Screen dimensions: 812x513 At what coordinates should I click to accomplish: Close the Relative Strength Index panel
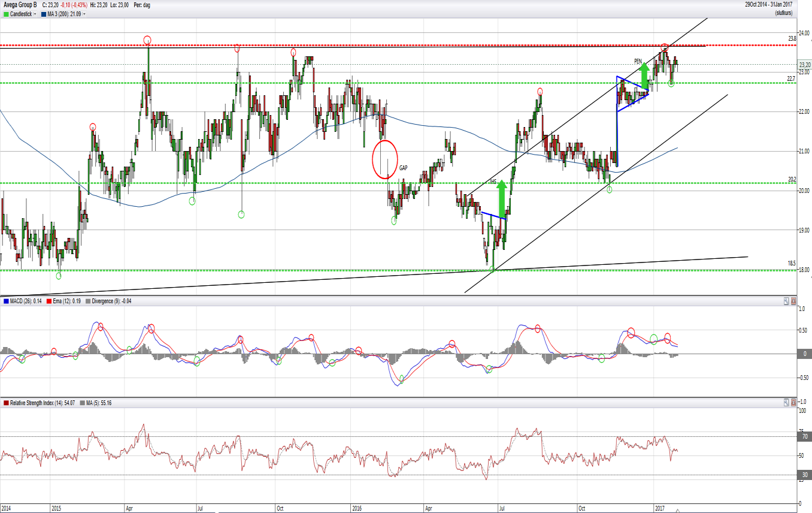pos(793,403)
